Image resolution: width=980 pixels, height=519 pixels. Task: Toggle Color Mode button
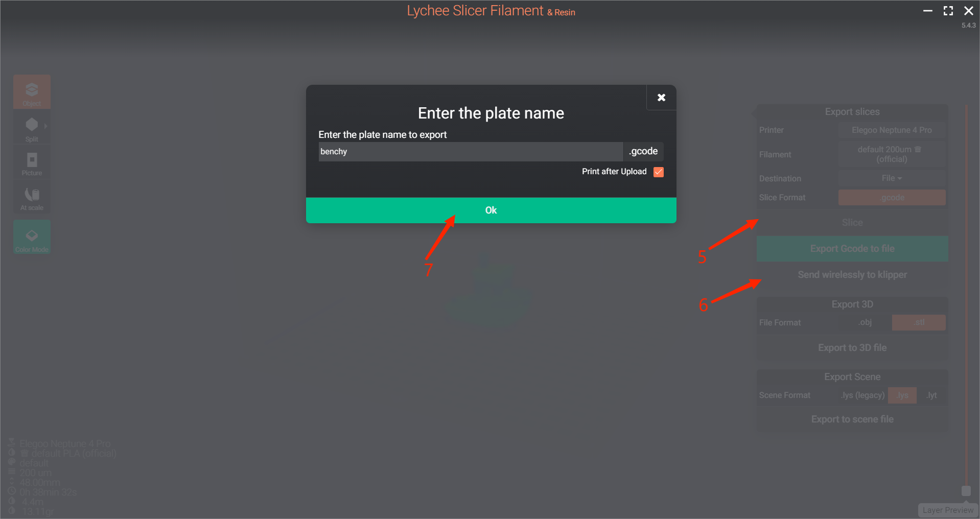point(32,238)
